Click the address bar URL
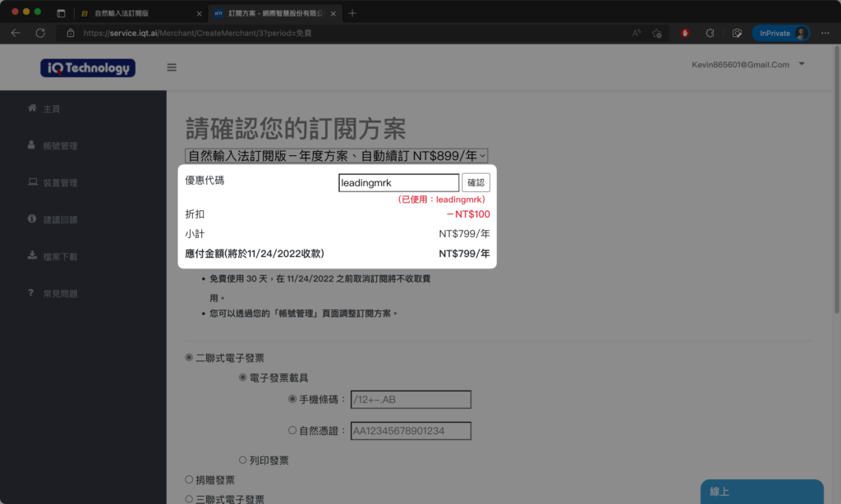The width and height of the screenshot is (841, 504). 197,33
